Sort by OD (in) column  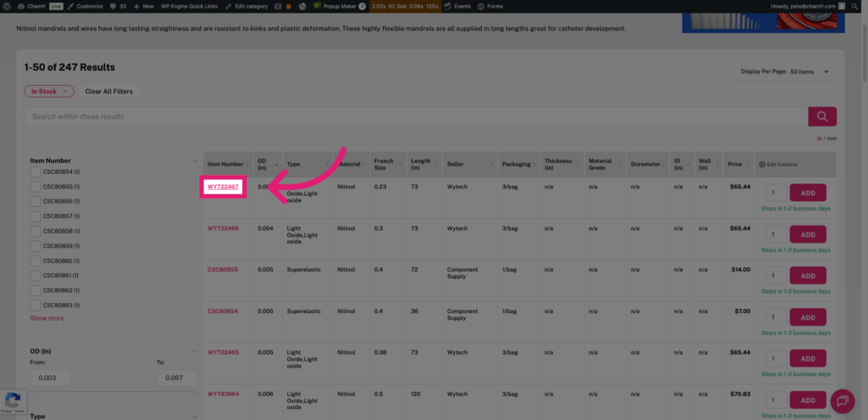pos(268,165)
